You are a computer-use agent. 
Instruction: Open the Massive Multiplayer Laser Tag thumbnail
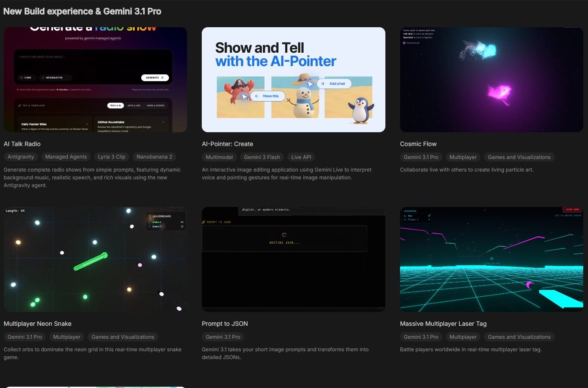492,259
